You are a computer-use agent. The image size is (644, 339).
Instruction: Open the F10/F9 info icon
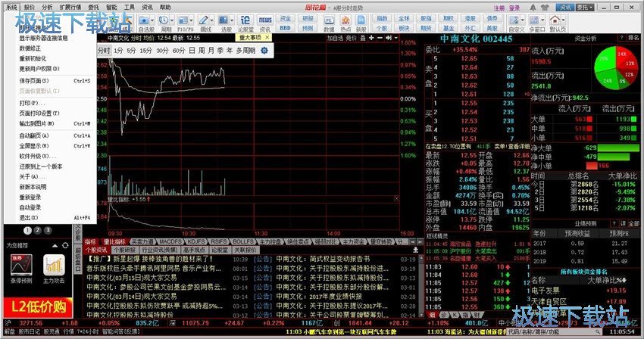click(x=183, y=20)
